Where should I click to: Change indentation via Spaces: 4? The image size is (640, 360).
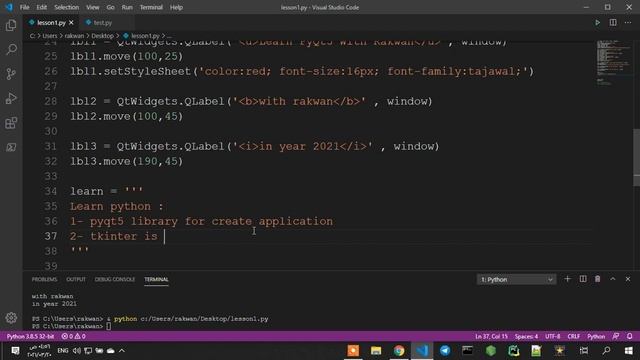527,336
